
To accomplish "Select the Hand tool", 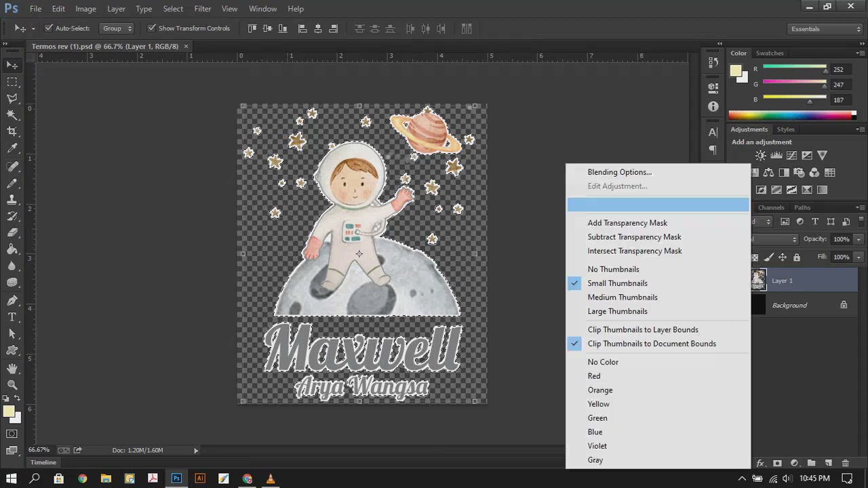I will pyautogui.click(x=12, y=368).
